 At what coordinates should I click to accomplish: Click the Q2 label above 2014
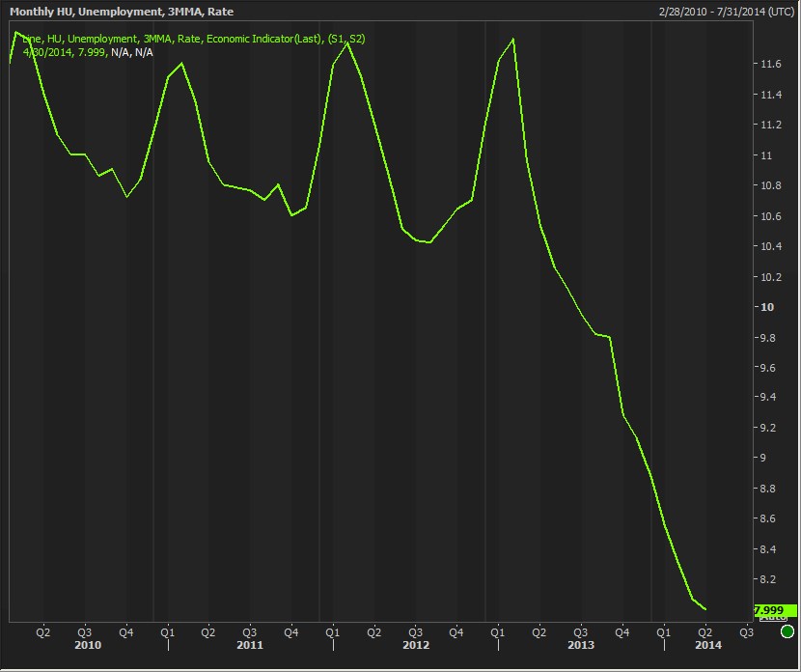pos(704,632)
